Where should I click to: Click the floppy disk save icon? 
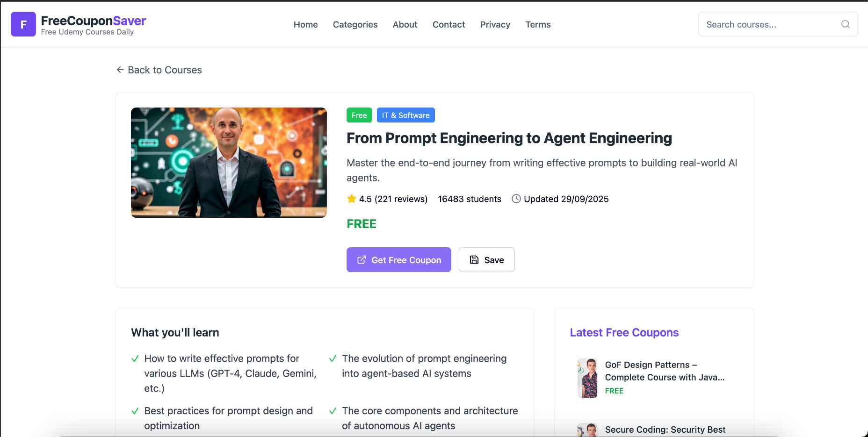click(x=474, y=260)
